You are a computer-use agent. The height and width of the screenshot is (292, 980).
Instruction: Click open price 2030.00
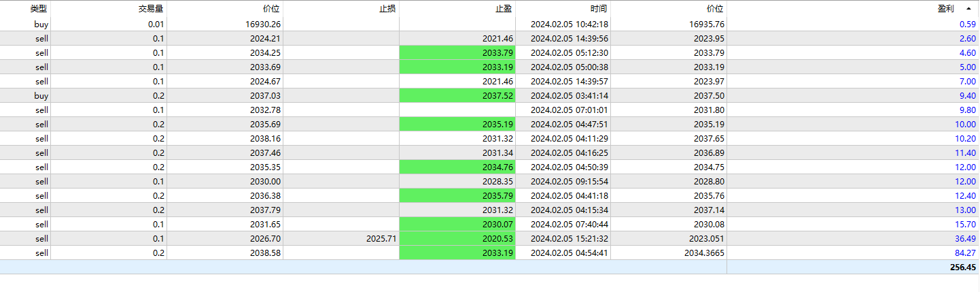click(x=264, y=181)
